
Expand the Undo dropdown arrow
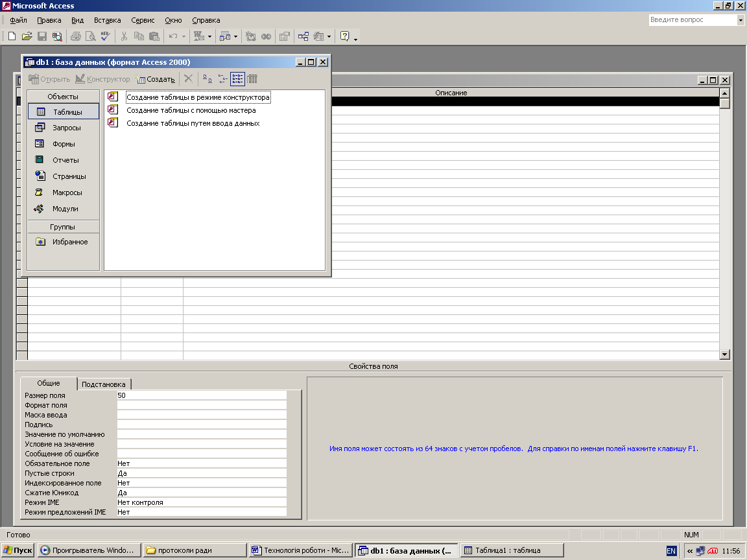(184, 37)
